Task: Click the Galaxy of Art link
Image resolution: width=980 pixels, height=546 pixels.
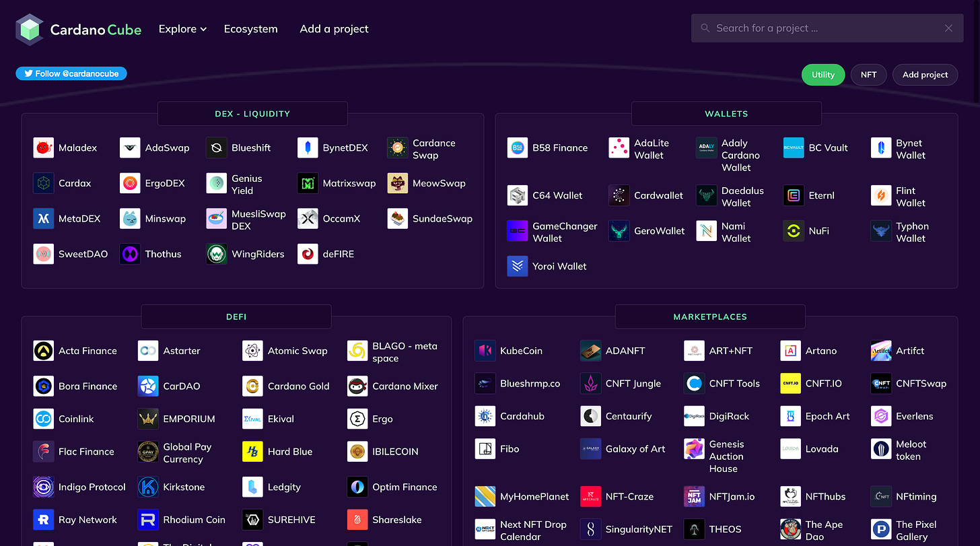Action: click(x=635, y=449)
